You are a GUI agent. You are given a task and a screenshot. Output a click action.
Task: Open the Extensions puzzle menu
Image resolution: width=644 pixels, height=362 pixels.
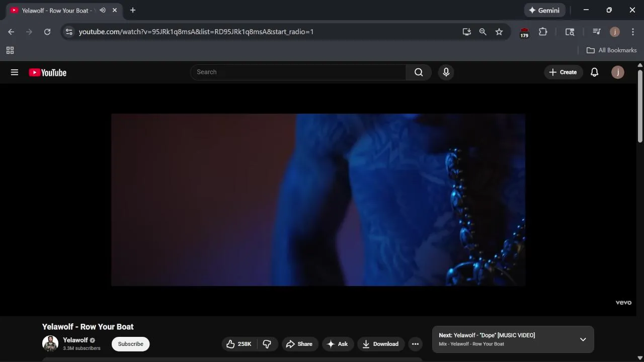(x=543, y=32)
